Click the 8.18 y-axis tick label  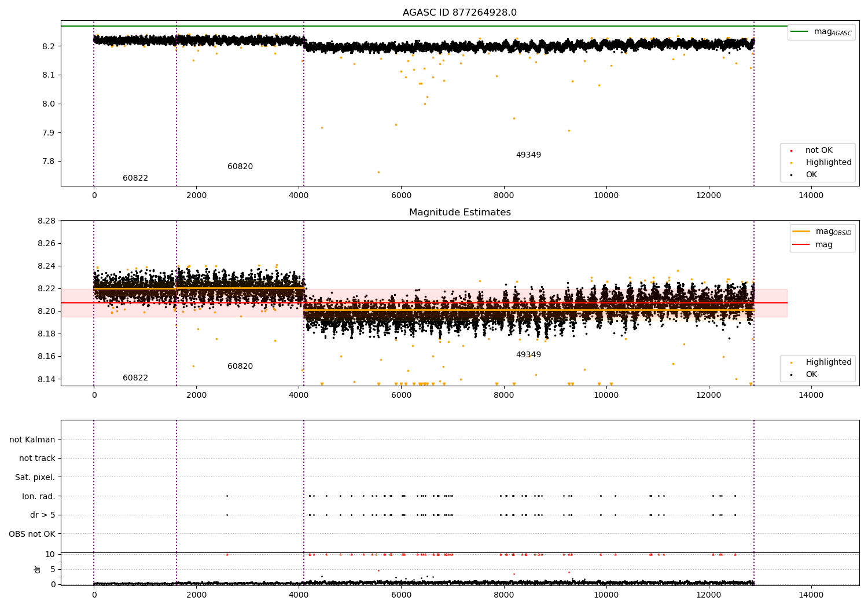coord(46,334)
